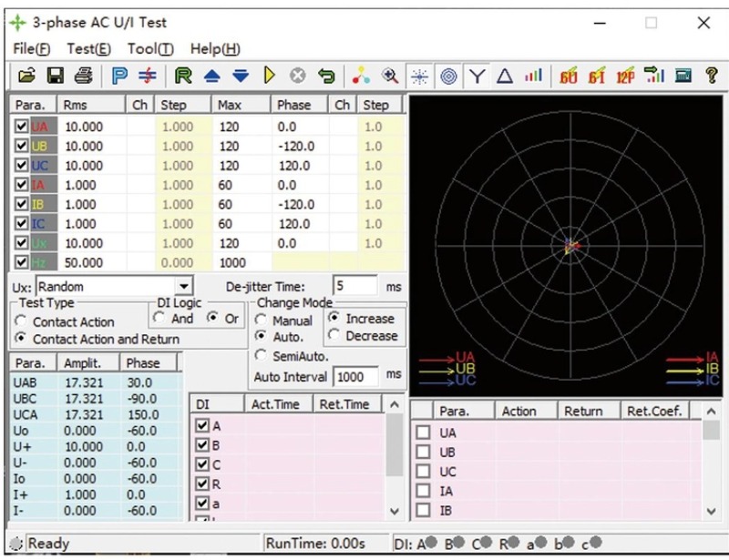Check the UA box in results table
Viewport: 729px width, 560px height.
[424, 433]
